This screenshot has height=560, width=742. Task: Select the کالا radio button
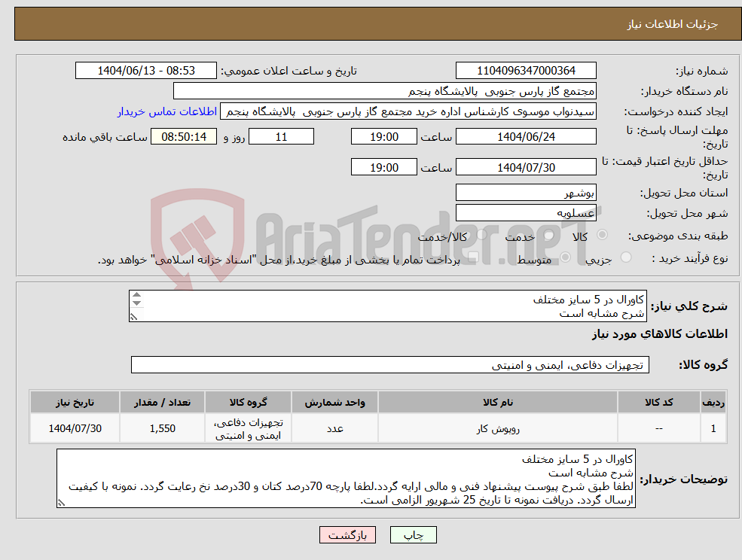point(601,235)
